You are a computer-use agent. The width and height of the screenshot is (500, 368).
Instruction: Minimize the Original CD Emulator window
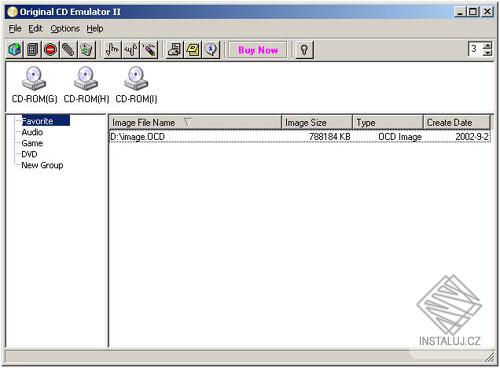pyautogui.click(x=460, y=12)
